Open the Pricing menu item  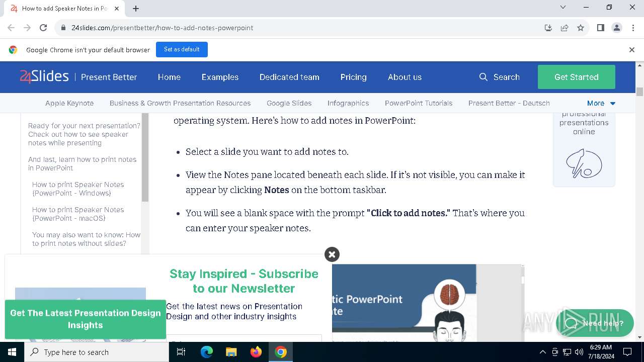[353, 77]
